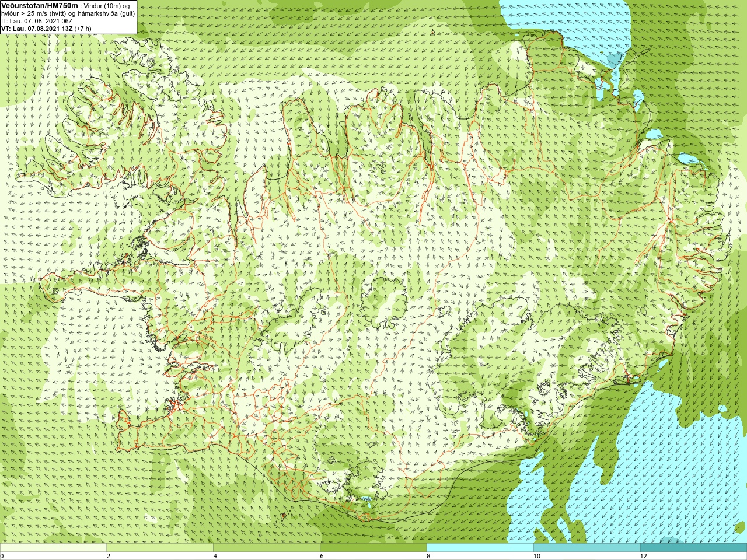Click the legend scale label '2'
This screenshot has width=747, height=560.
coord(109,556)
